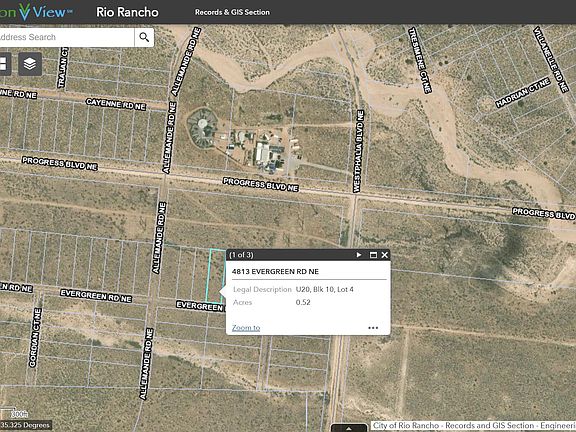Screen dimensions: 576x432
Task: Expand the bottom attribute table arrow
Action: [x=349, y=428]
